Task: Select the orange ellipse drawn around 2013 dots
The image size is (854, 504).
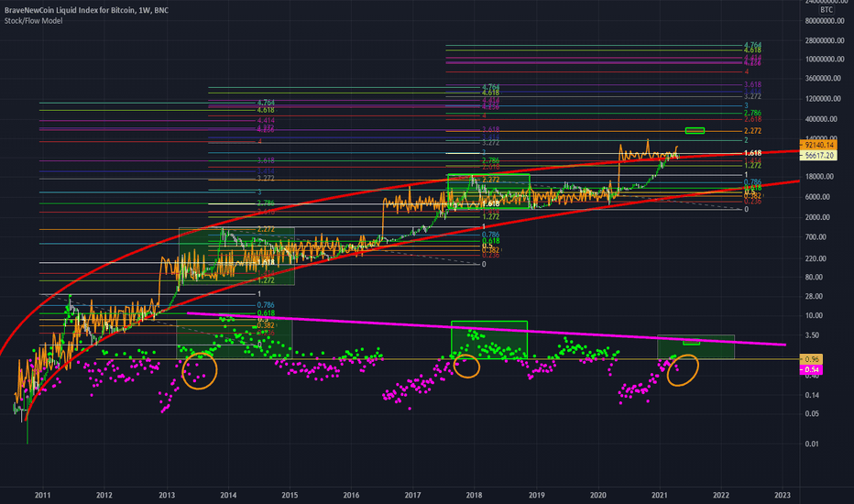Action: click(x=200, y=370)
